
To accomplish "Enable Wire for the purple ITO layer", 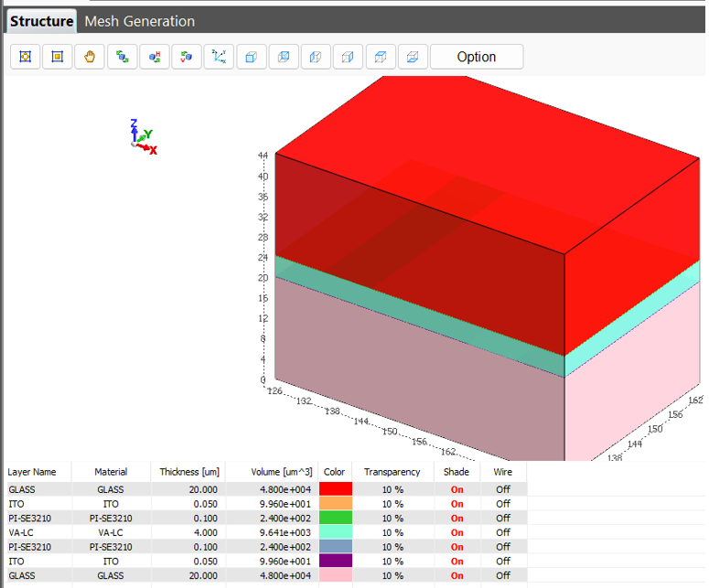I will coord(503,561).
